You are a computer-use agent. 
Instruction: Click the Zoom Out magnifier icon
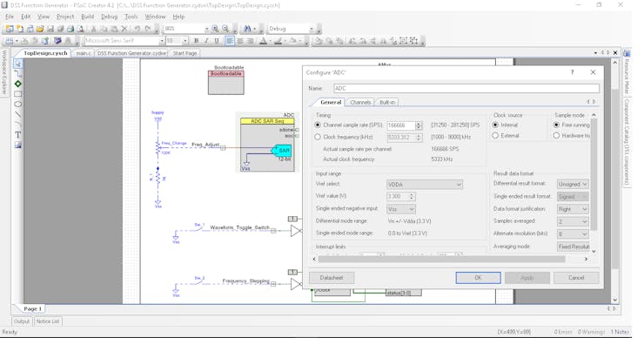pyautogui.click(x=225, y=29)
